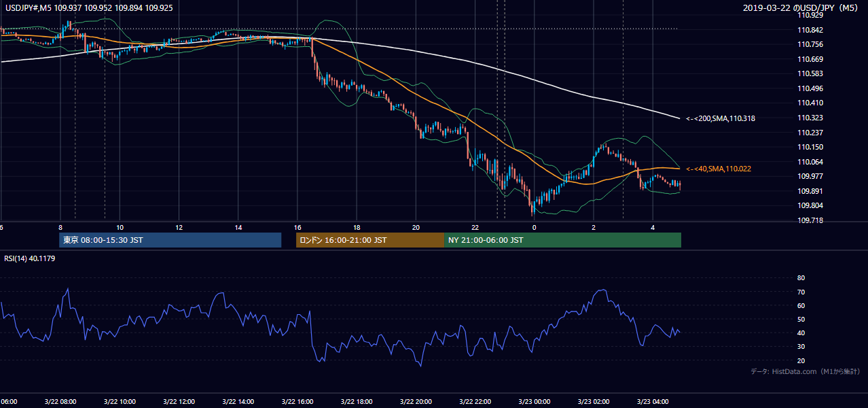Screen dimensions: 868x408
Task: Click the 3/22 08:00 date axis label
Action: tap(61, 401)
